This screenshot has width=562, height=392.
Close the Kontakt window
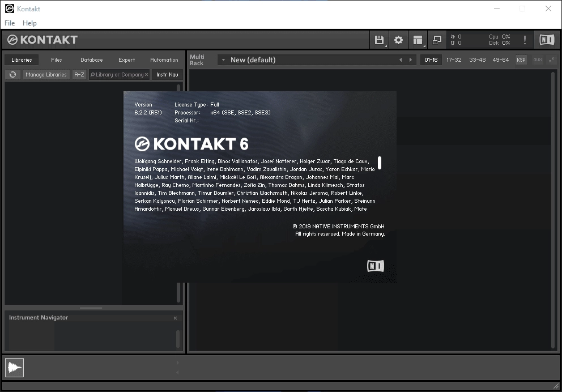(548, 8)
